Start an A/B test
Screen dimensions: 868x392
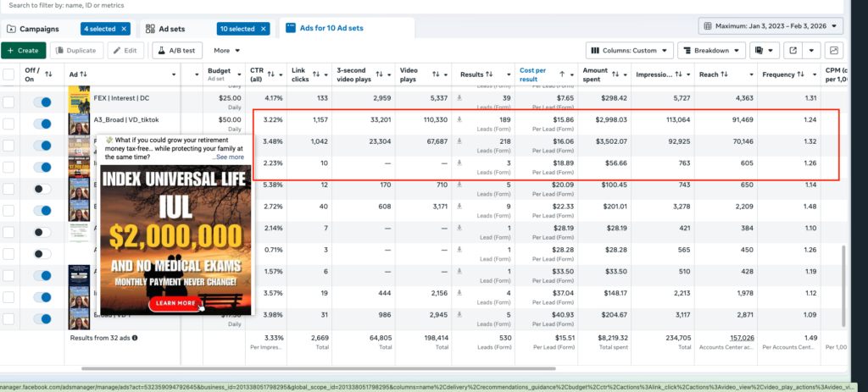(177, 50)
